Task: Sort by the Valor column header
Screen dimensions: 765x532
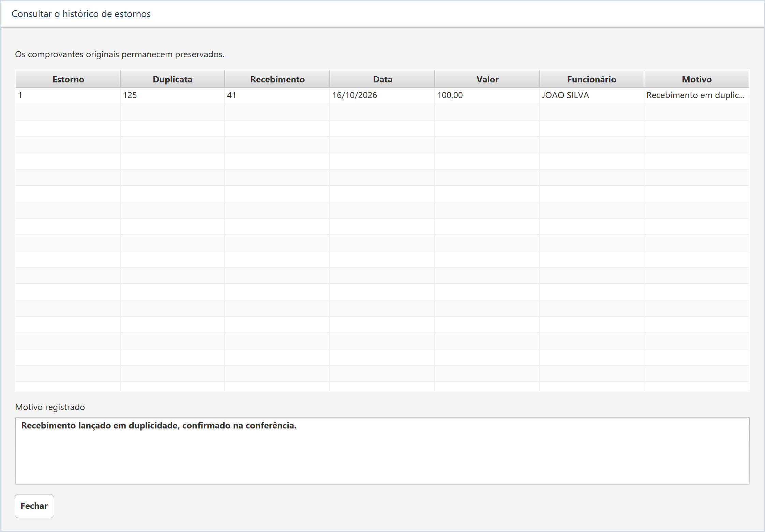Action: point(487,79)
